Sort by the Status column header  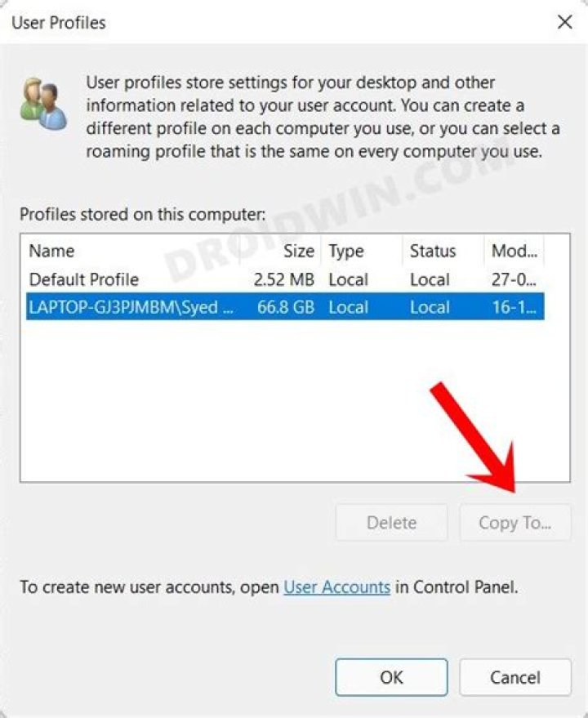pos(443,251)
